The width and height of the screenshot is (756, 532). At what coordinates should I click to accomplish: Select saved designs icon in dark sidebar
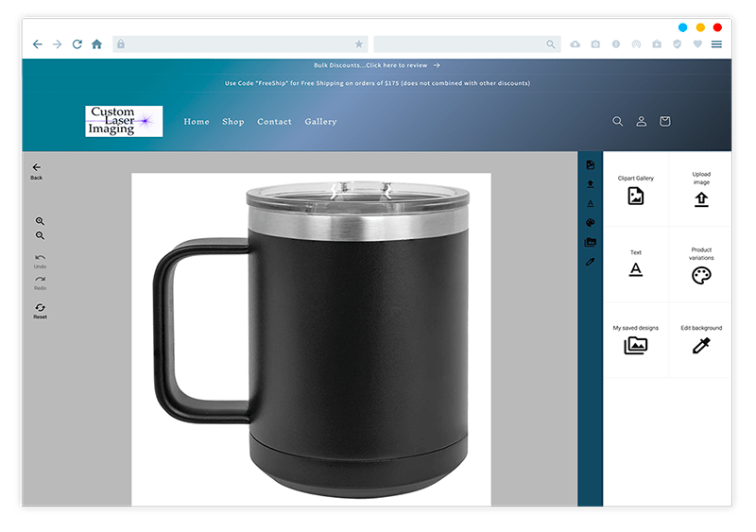(x=590, y=242)
